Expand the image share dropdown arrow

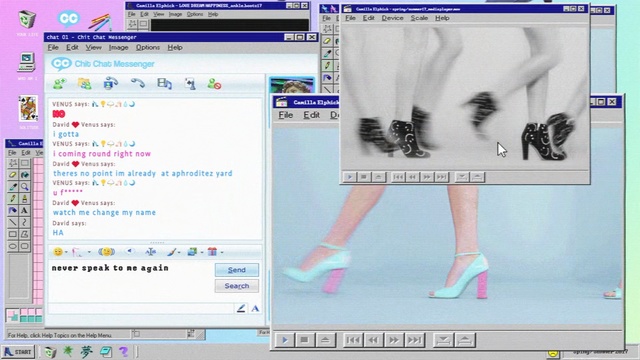click(202, 252)
